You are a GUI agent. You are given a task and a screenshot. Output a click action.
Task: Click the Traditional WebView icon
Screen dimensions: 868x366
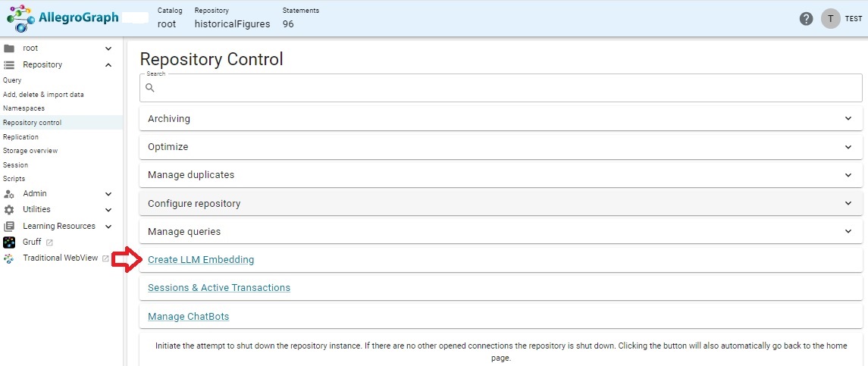(9, 258)
